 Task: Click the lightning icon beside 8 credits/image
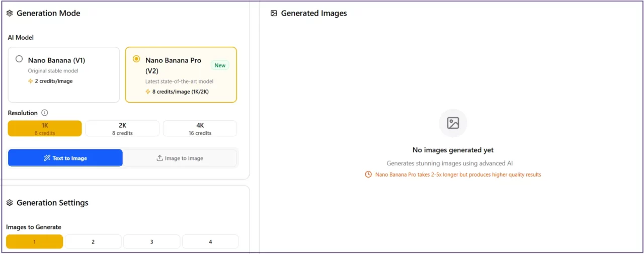pos(148,92)
